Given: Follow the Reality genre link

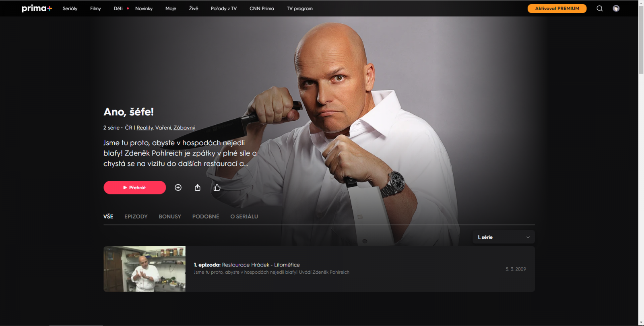Looking at the screenshot, I should 144,128.
